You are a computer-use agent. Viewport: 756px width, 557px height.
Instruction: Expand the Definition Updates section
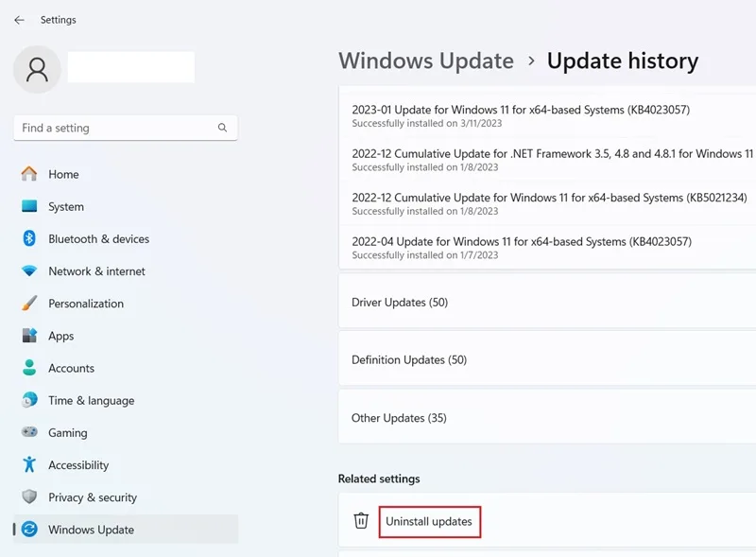click(547, 359)
